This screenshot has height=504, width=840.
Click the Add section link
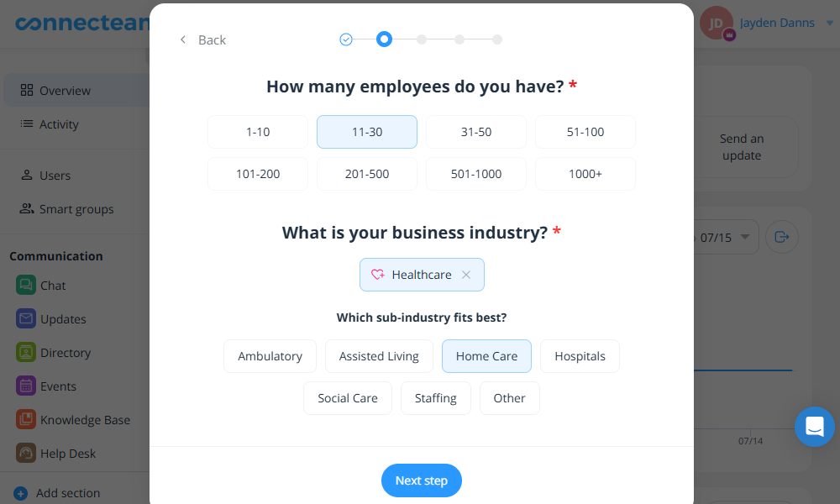point(67,493)
